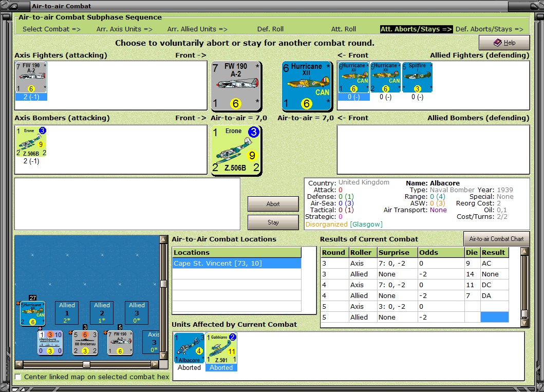Click the Select Combat => subphase label
The width and height of the screenshot is (544, 392).
click(x=51, y=29)
